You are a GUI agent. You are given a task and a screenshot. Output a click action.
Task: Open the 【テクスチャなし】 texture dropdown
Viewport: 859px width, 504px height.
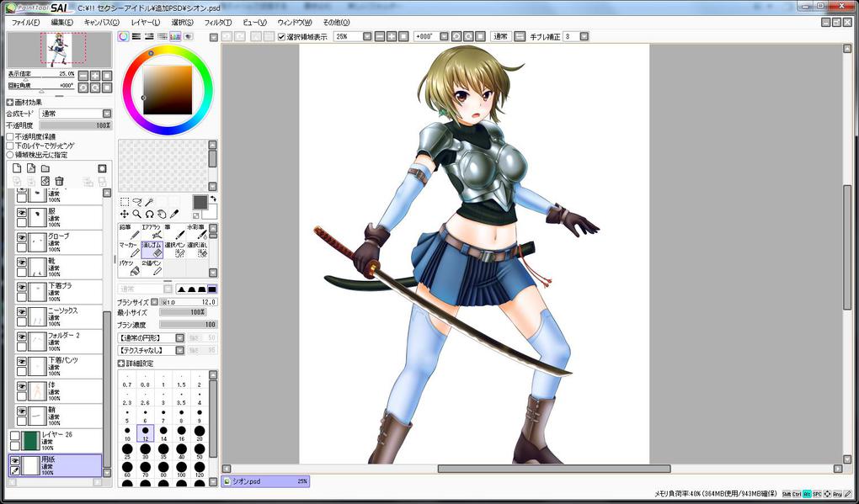179,350
